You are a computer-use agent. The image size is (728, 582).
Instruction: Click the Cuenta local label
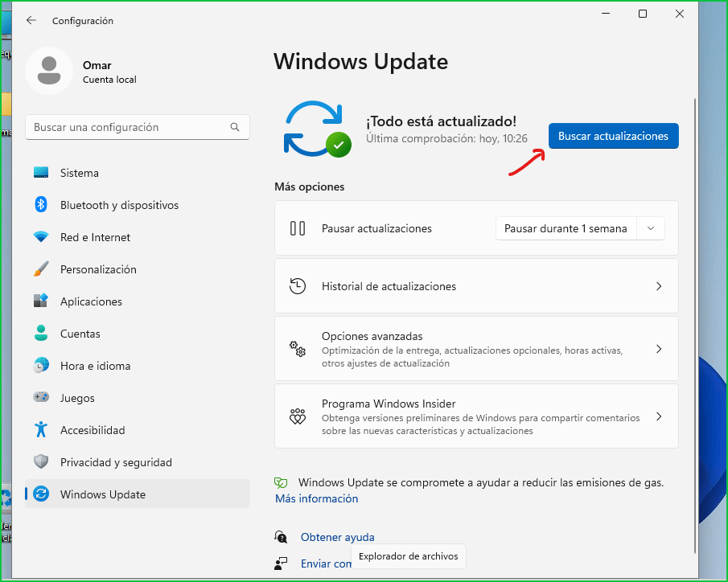click(109, 80)
